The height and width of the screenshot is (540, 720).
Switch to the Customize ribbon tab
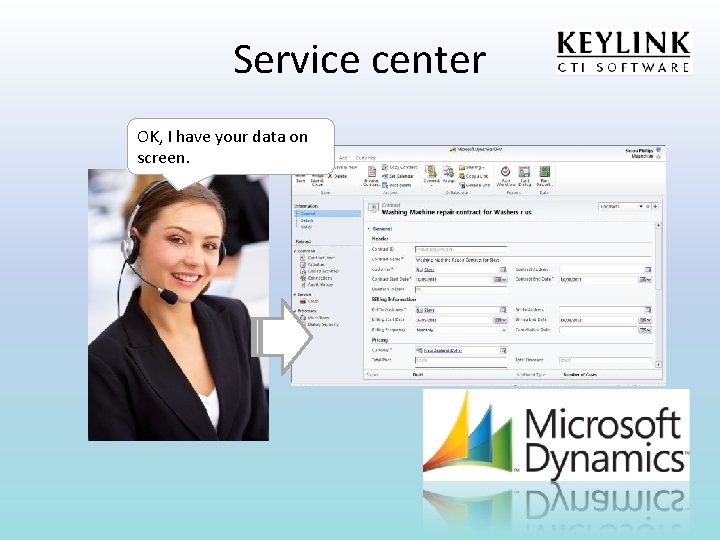pos(366,158)
